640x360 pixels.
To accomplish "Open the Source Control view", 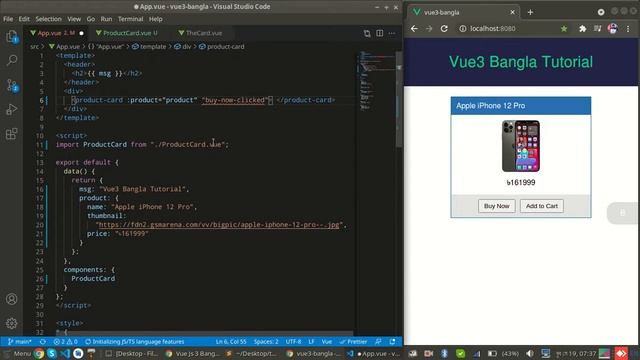I will (x=12, y=85).
